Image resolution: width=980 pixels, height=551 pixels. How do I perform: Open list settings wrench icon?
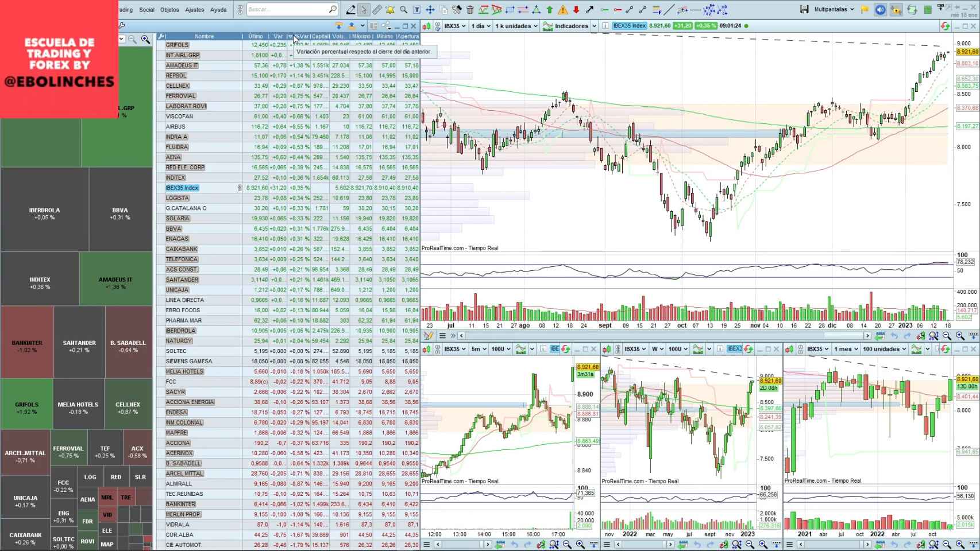pyautogui.click(x=161, y=36)
